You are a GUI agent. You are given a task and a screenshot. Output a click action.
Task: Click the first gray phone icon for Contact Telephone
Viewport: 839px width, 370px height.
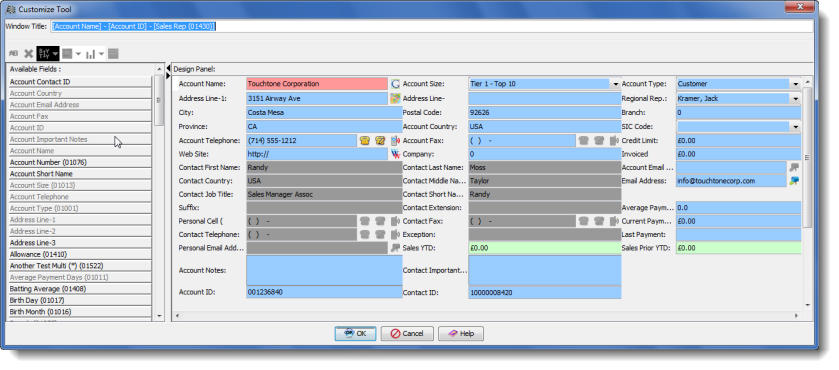pyautogui.click(x=365, y=235)
